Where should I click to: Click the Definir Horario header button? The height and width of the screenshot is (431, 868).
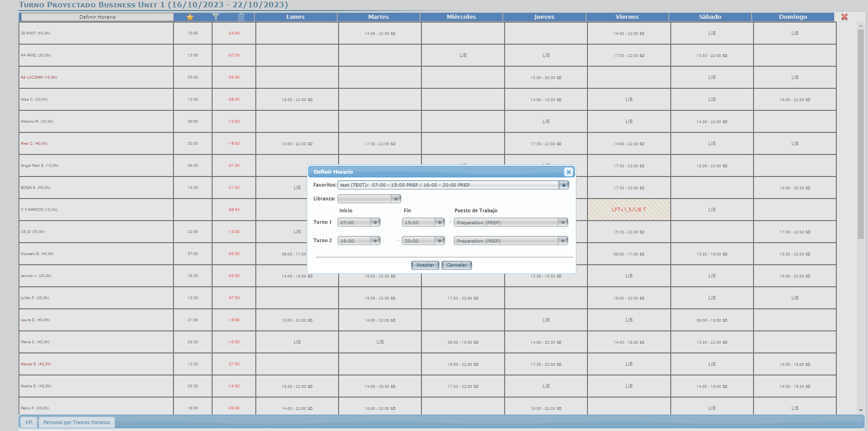pos(98,17)
